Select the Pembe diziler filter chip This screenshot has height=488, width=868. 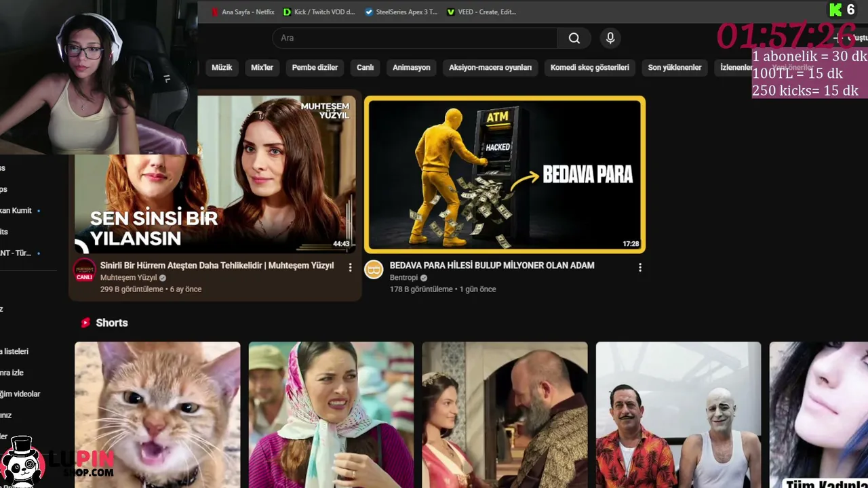pyautogui.click(x=315, y=68)
